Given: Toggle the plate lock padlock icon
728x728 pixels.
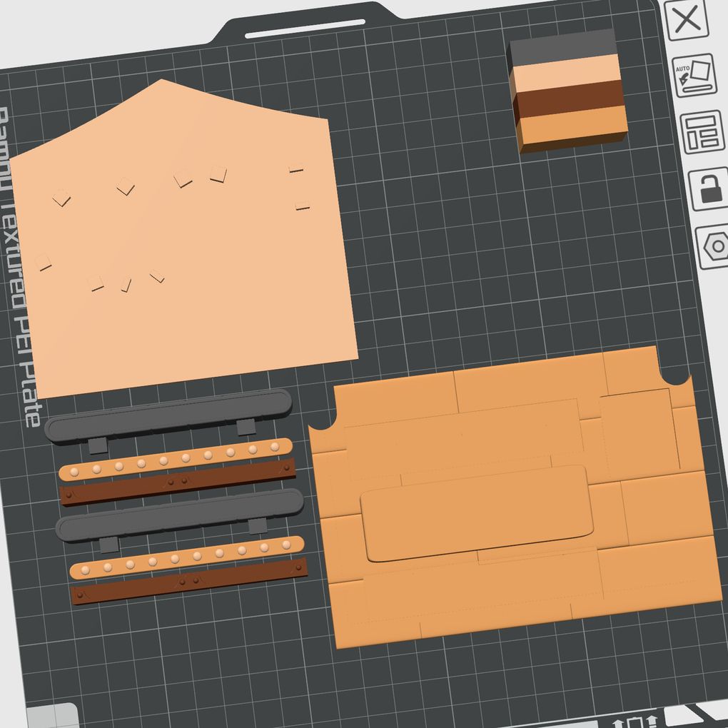Looking at the screenshot, I should [x=708, y=188].
